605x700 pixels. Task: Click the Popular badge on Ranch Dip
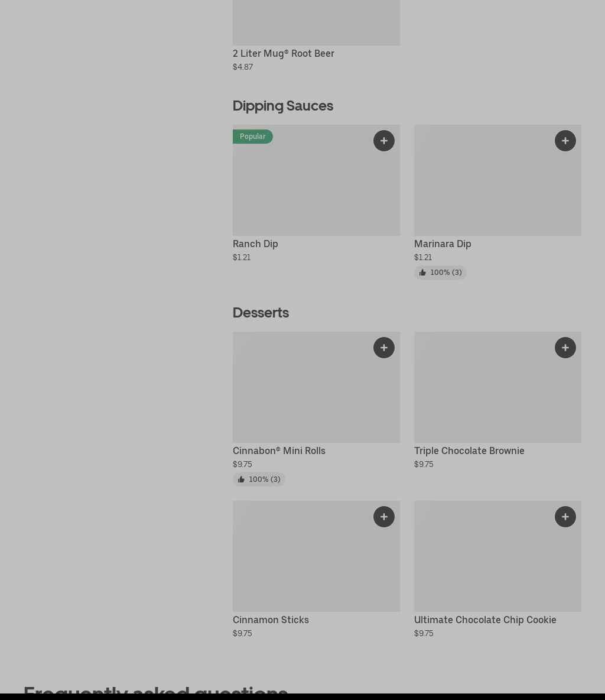[252, 137]
